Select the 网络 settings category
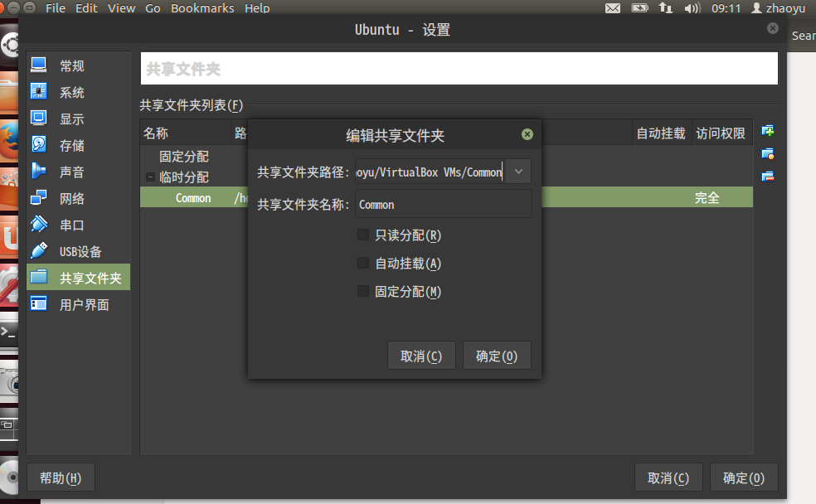This screenshot has width=816, height=504. 71,199
